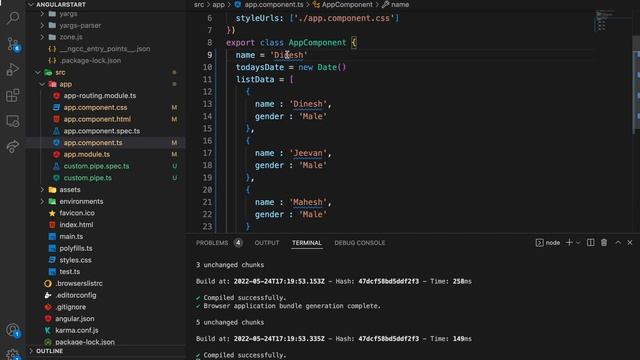Viewport: 640px width, 360px height.
Task: Kill terminal with trash icon
Action: pos(604,242)
